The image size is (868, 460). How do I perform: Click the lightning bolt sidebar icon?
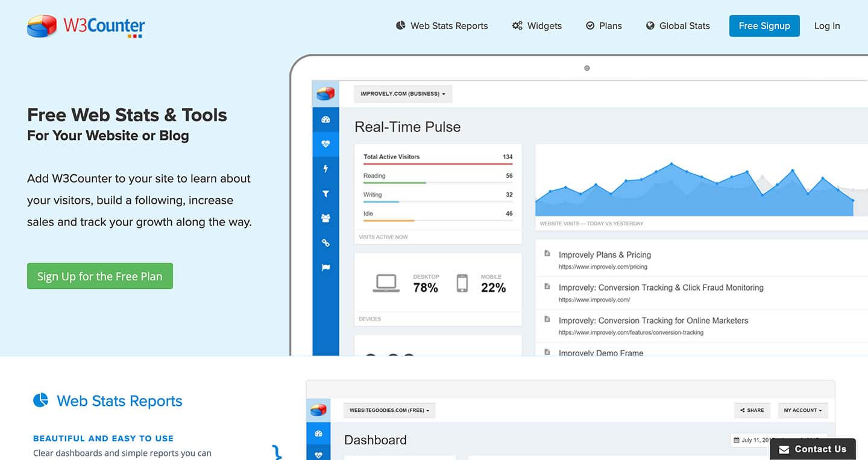(326, 169)
